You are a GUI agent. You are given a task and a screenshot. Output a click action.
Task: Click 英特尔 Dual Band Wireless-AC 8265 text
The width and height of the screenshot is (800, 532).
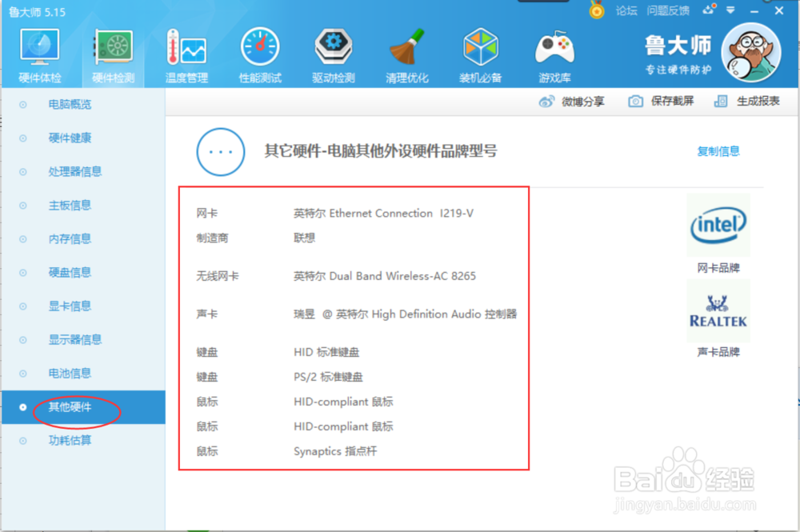point(385,276)
